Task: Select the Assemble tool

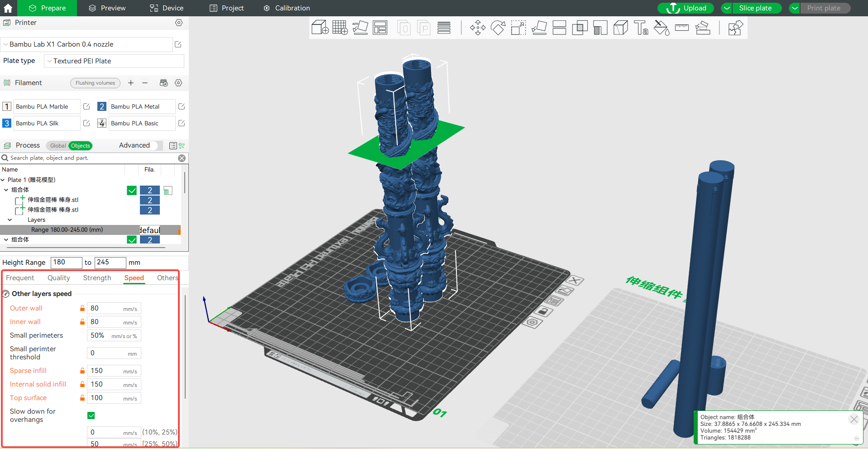Action: click(x=703, y=28)
